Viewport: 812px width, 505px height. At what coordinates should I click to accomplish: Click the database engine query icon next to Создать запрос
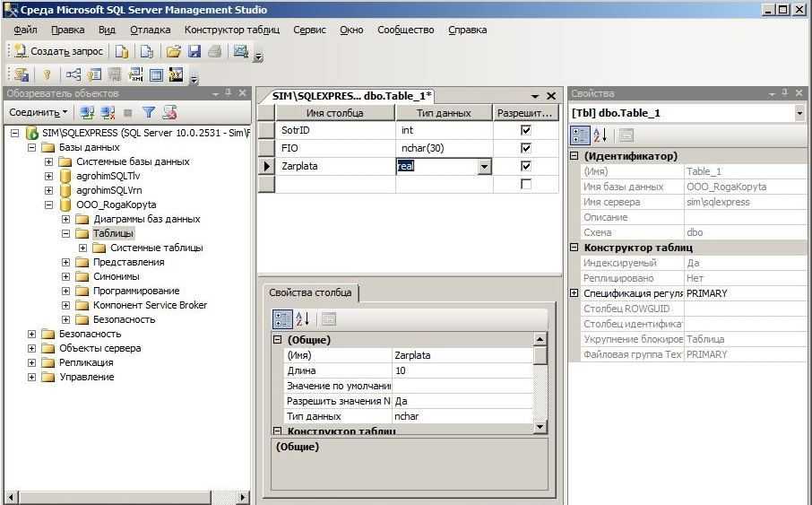pos(122,51)
